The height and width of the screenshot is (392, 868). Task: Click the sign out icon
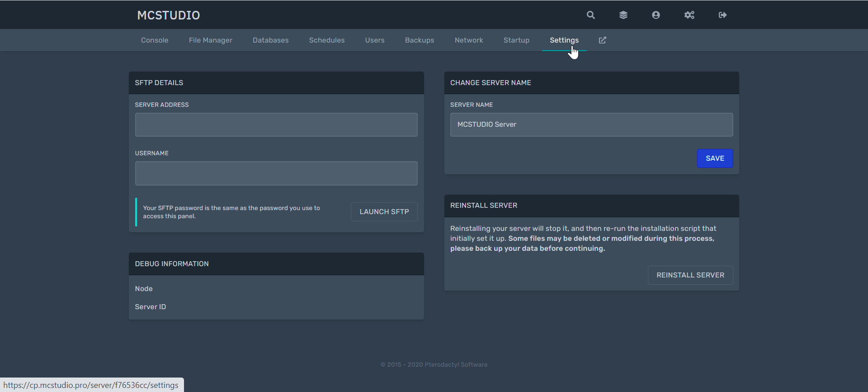722,15
